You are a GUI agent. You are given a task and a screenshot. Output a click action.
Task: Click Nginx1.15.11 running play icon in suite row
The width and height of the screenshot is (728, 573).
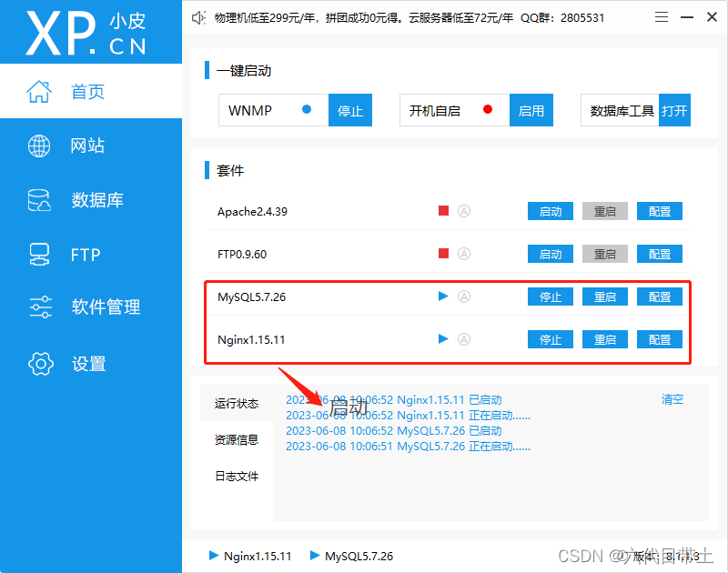pos(443,338)
